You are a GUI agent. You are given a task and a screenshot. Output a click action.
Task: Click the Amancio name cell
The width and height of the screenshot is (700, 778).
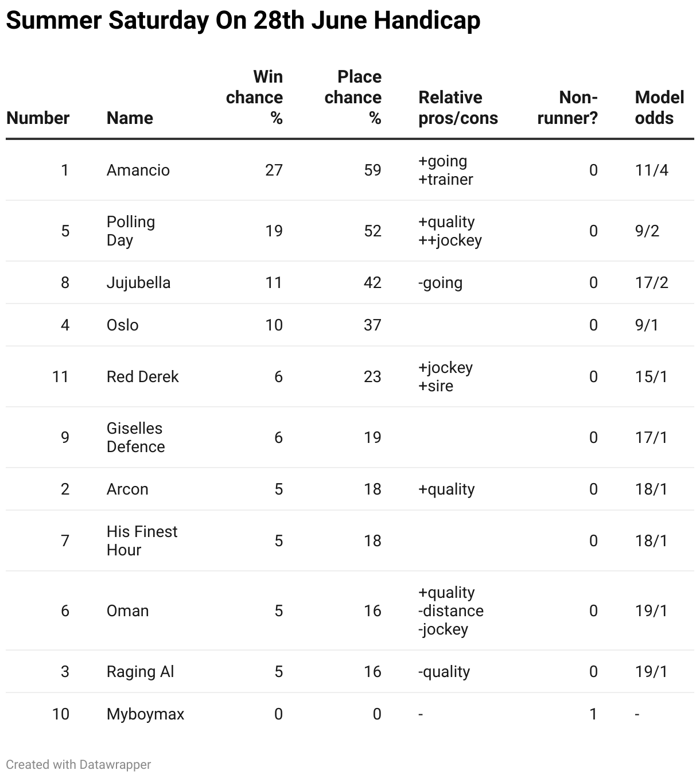138,170
